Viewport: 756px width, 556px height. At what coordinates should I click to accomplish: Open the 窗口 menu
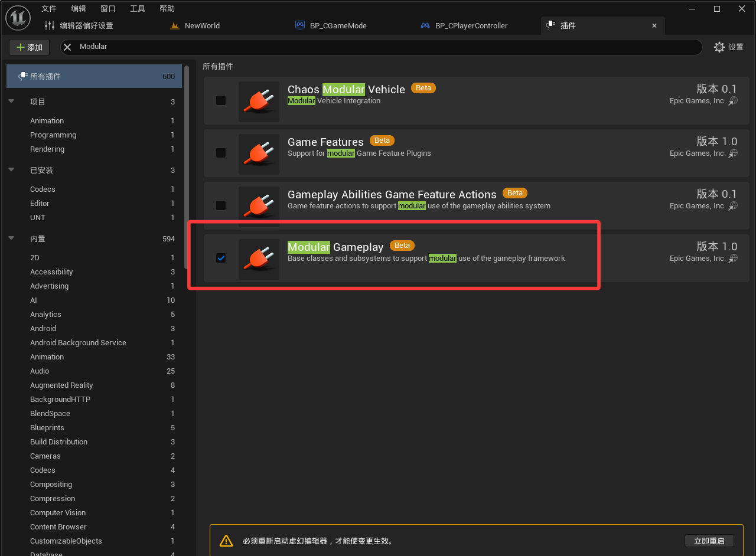click(108, 8)
